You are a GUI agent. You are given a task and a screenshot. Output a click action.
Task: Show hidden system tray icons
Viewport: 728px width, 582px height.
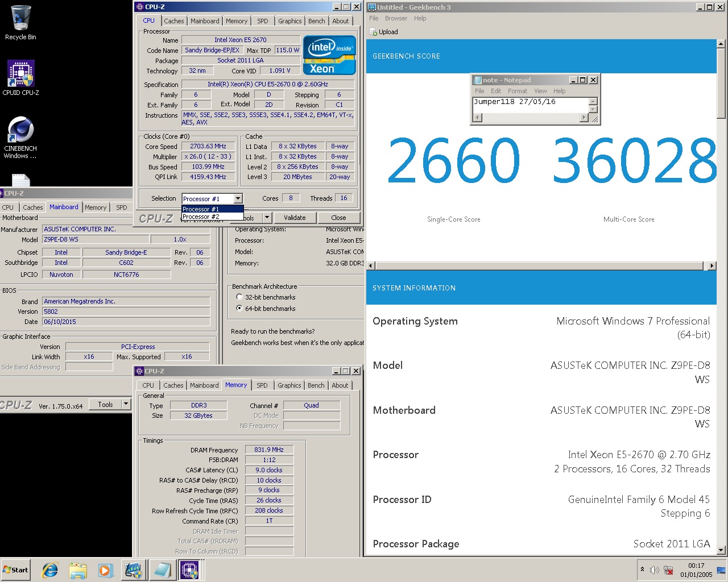(642, 569)
